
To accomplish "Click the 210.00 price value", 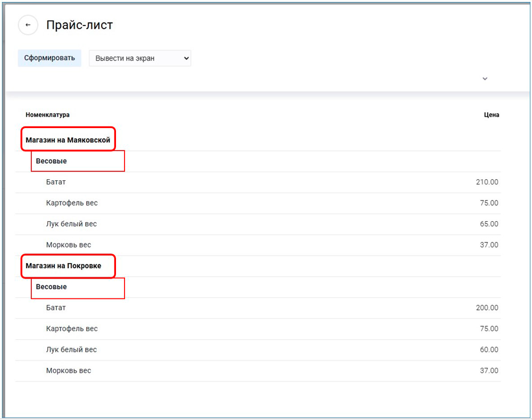I will coord(487,182).
